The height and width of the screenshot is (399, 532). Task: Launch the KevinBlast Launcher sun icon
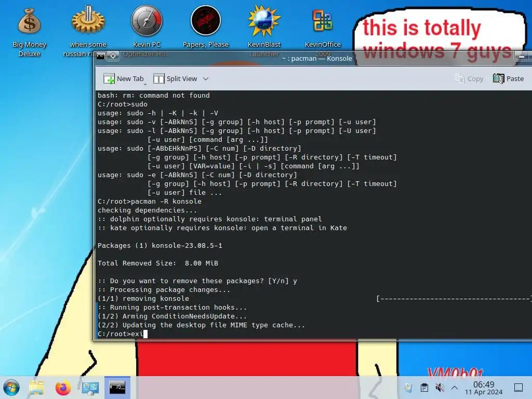tap(264, 32)
